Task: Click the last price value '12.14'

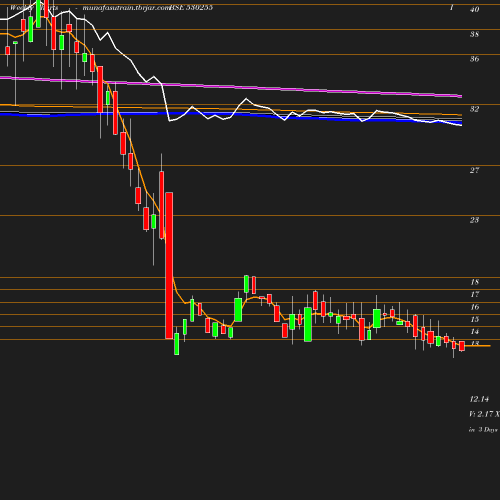Action: [x=479, y=399]
